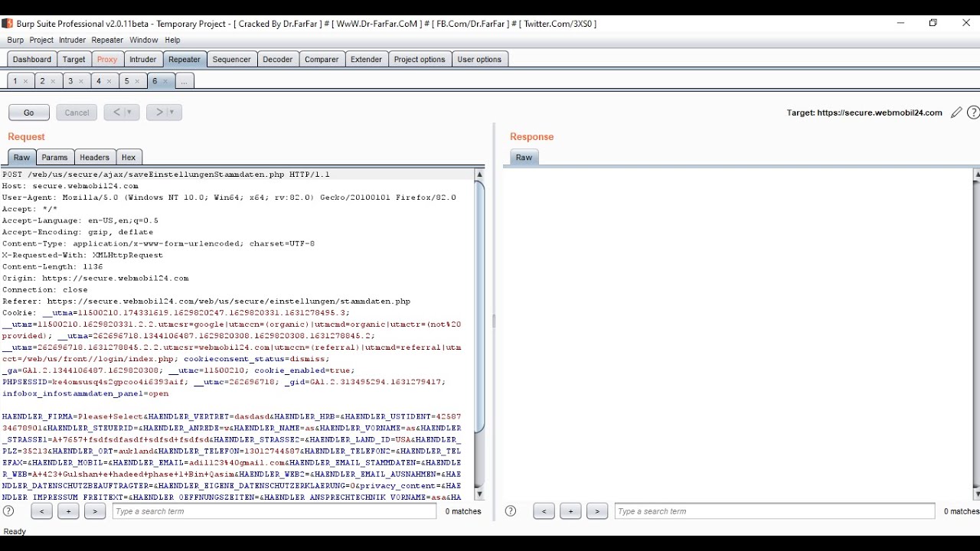Viewport: 980px width, 551px height.
Task: Click the greyed Cancel button
Action: click(x=77, y=112)
